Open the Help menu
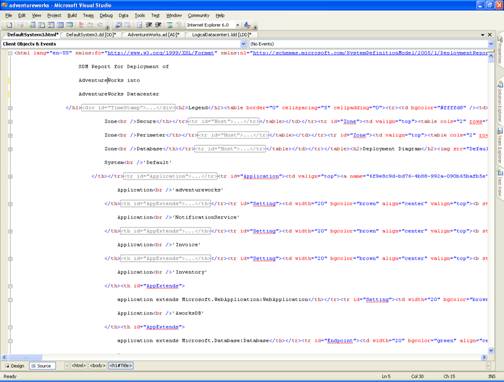The width and height of the screenshot is (504, 382). (220, 15)
